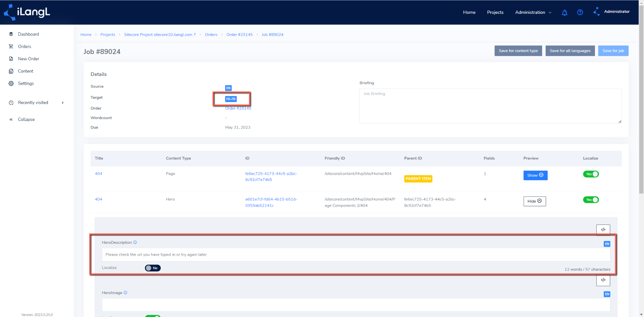
Task: Open ID link fe6ec725-4173-44c5-a2bc
Action: coord(271,177)
